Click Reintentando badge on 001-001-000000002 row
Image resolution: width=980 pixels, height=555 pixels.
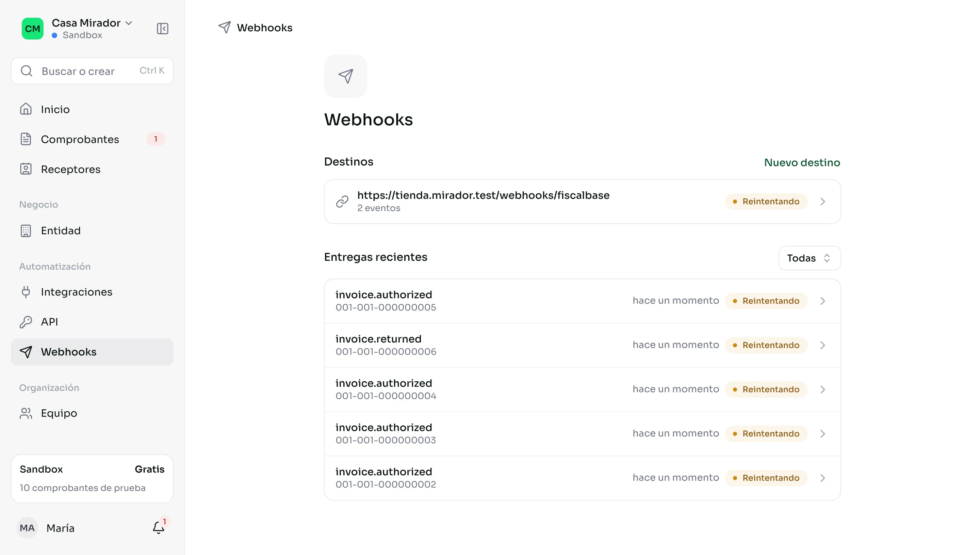pos(766,478)
